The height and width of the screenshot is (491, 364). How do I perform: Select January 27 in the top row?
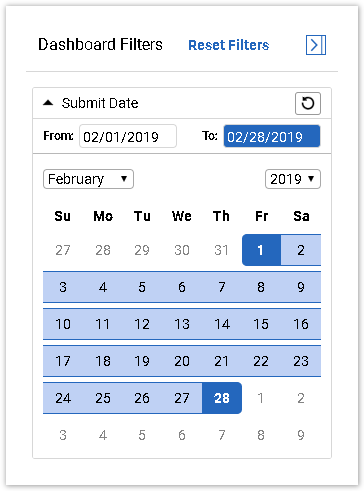point(63,250)
